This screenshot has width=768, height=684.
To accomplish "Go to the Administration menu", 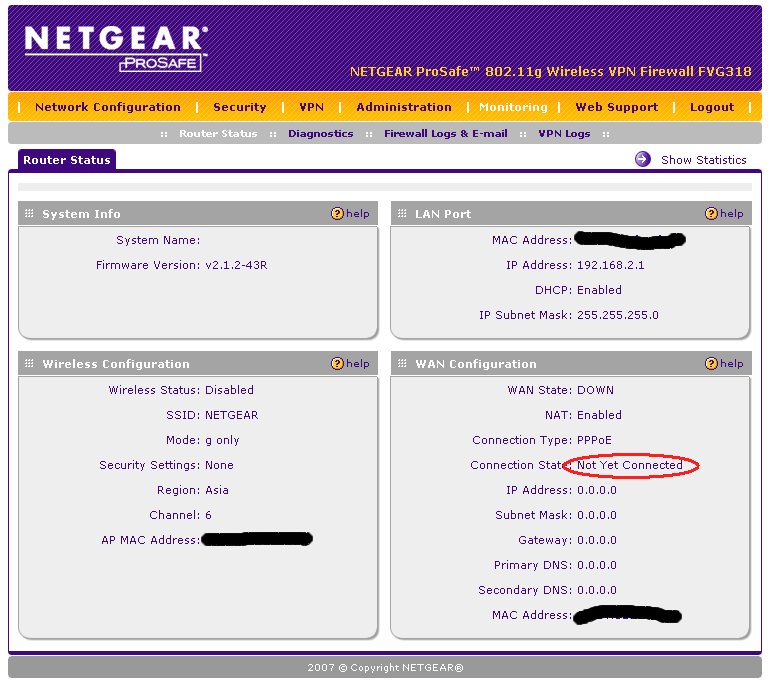I will (403, 107).
